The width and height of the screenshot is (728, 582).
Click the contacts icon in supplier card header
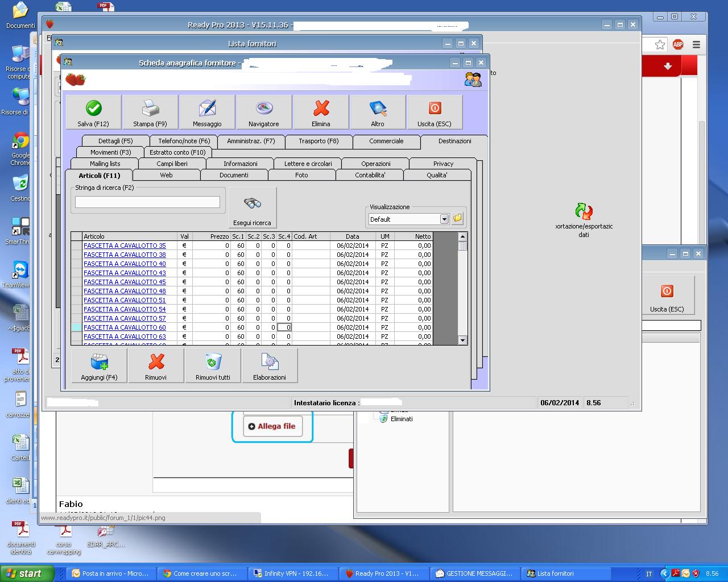coord(473,79)
